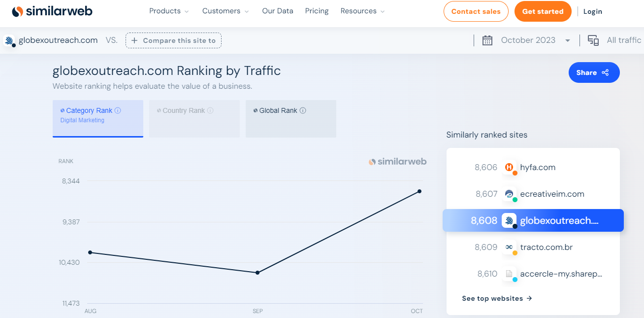The width and height of the screenshot is (644, 318).
Task: Click the calendar icon beside October 2023
Action: (x=487, y=40)
